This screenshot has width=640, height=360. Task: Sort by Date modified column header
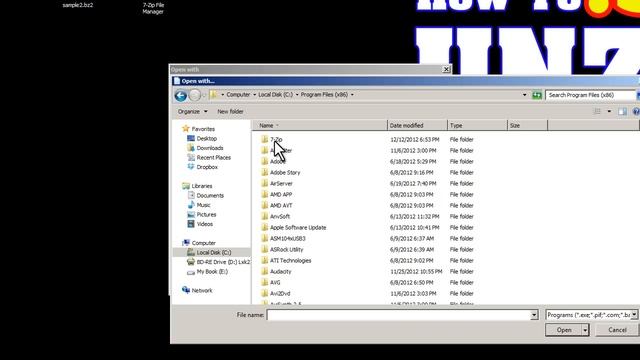pyautogui.click(x=417, y=126)
